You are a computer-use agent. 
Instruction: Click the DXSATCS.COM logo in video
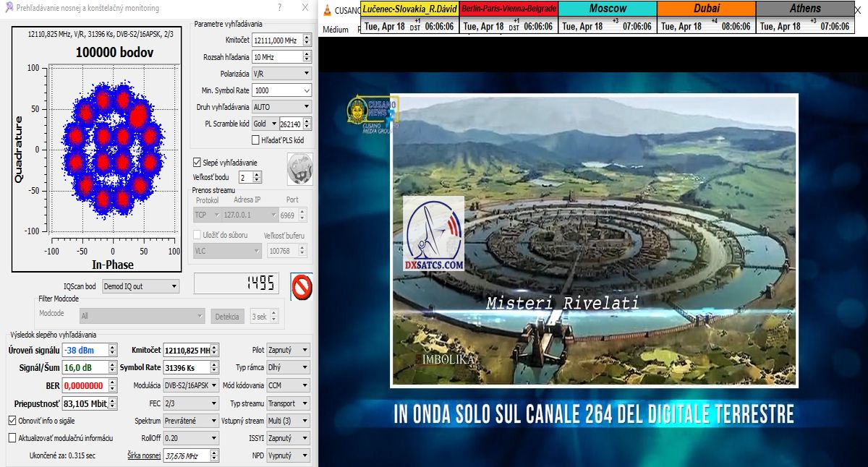pyautogui.click(x=433, y=236)
